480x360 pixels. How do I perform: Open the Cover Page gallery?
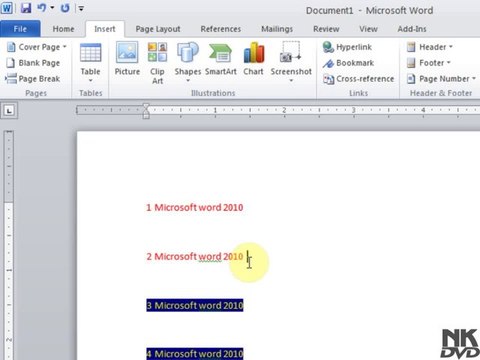(x=37, y=47)
